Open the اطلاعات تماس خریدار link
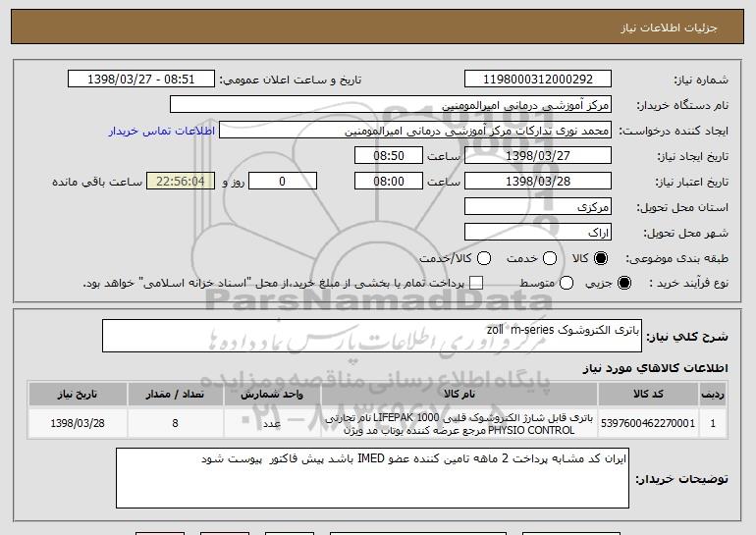756x535 pixels. 162,132
